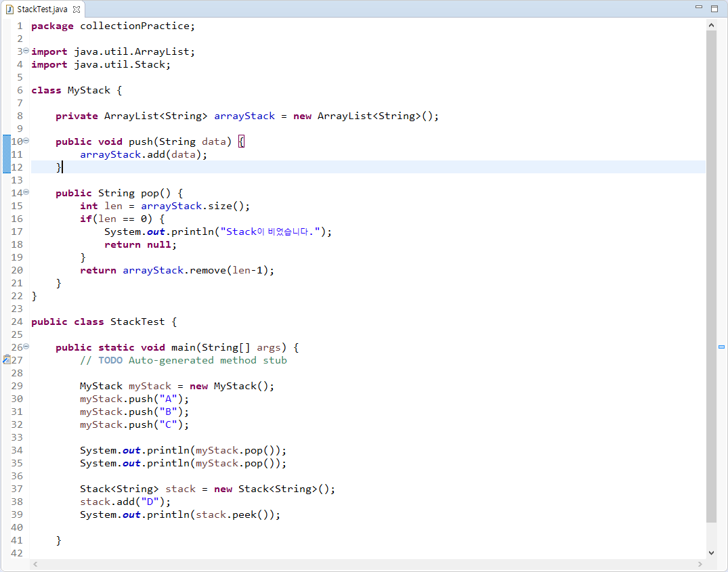728x572 pixels.
Task: Click 'class MyStack {' declaration
Action: click(x=77, y=90)
